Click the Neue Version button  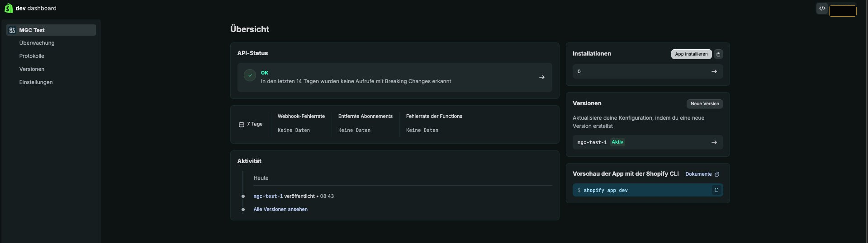click(705, 104)
